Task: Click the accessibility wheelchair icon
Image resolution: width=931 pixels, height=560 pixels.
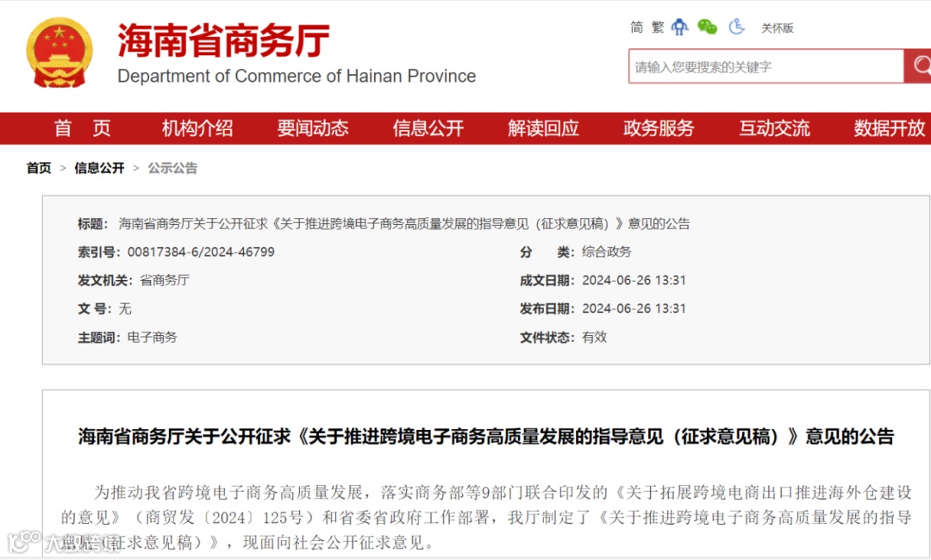Action: coord(736,27)
